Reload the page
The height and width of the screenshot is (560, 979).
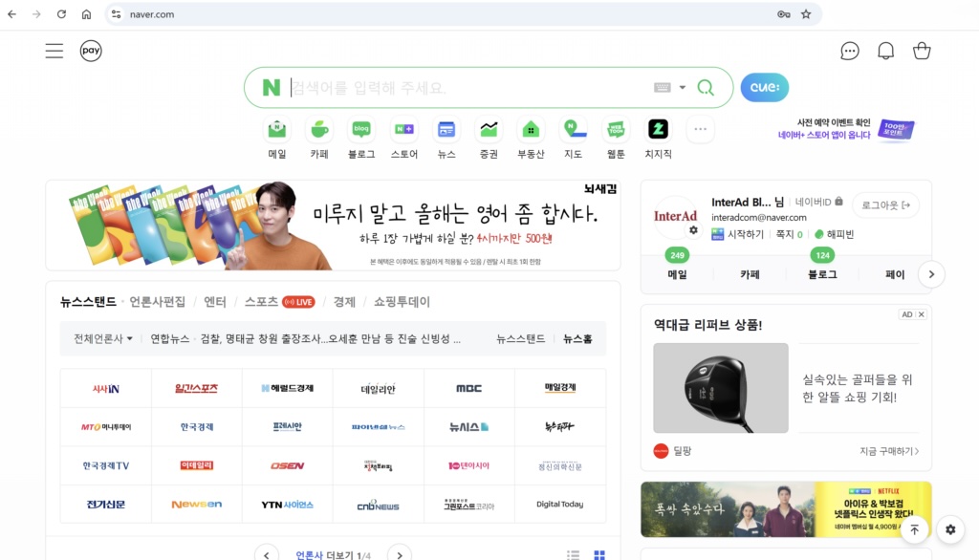click(61, 13)
